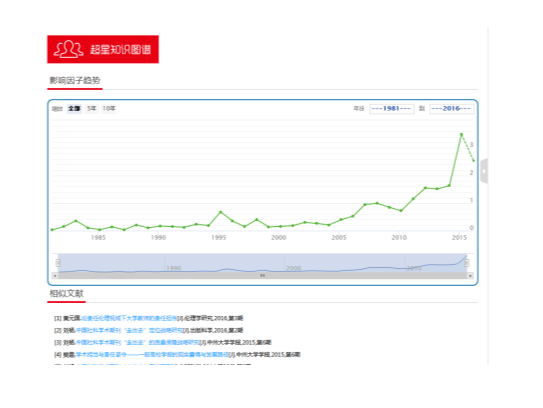Open the first similar literature link by 黄元国
The width and height of the screenshot is (543, 408).
coord(129,318)
